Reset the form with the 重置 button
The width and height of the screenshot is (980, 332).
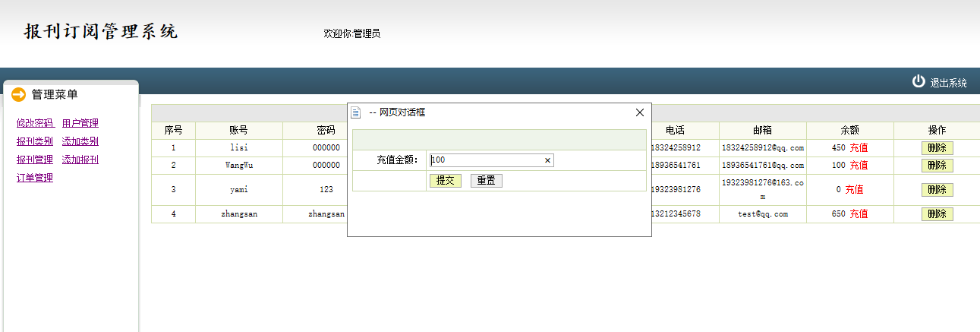(x=486, y=181)
